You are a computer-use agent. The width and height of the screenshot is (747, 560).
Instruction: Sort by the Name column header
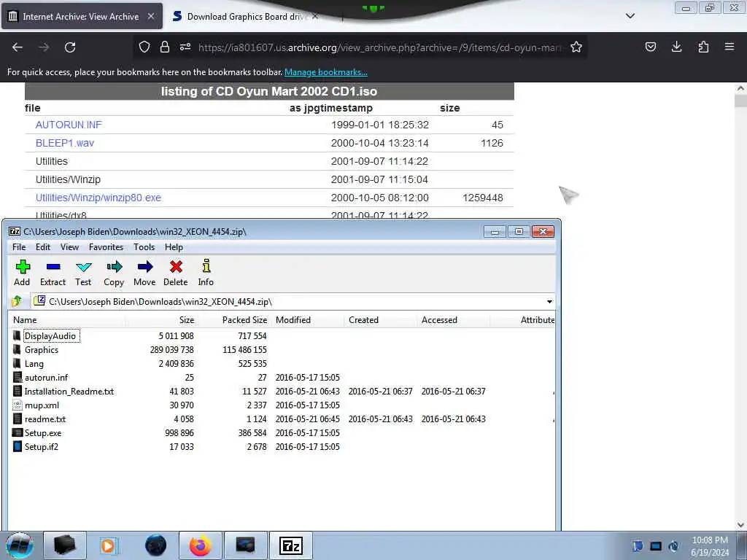pyautogui.click(x=66, y=320)
